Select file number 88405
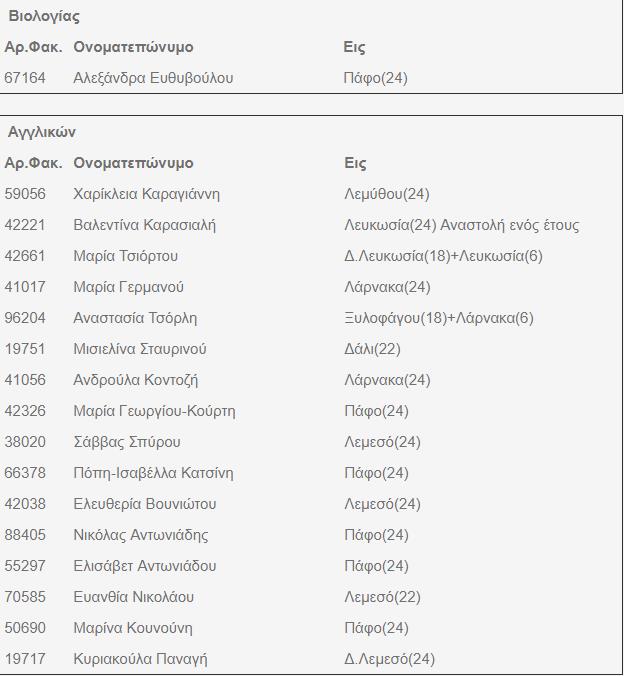 (25, 535)
